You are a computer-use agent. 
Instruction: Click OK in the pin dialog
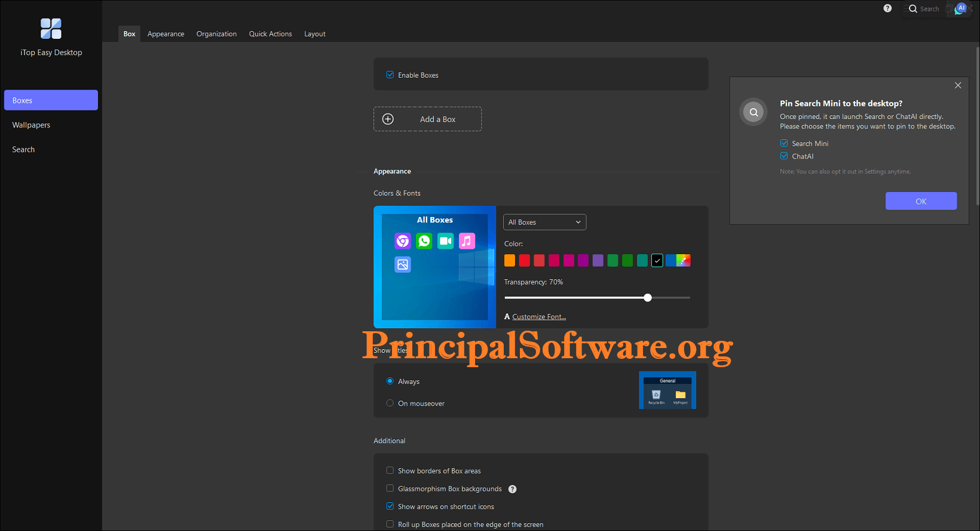tap(921, 201)
